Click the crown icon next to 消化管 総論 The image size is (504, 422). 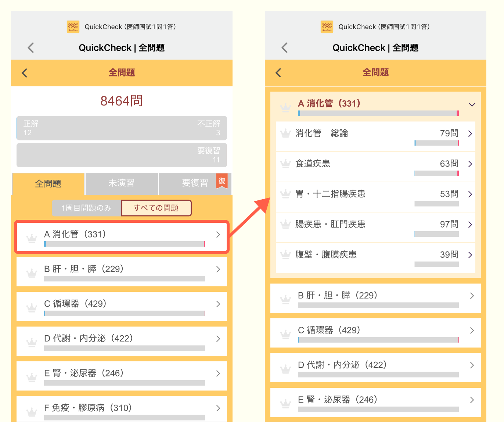click(x=285, y=133)
